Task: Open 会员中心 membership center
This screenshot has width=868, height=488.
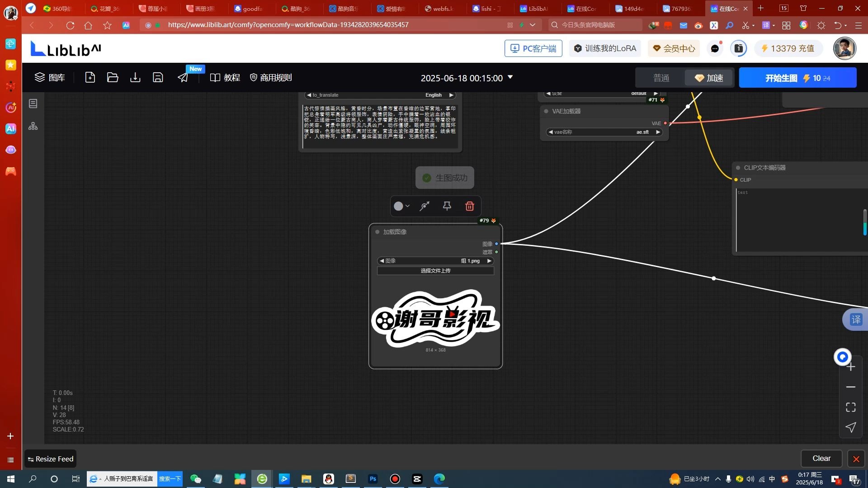Action: tap(674, 48)
